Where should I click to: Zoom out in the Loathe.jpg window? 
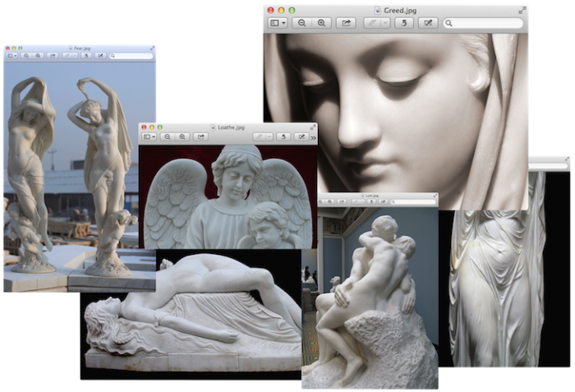pos(167,137)
